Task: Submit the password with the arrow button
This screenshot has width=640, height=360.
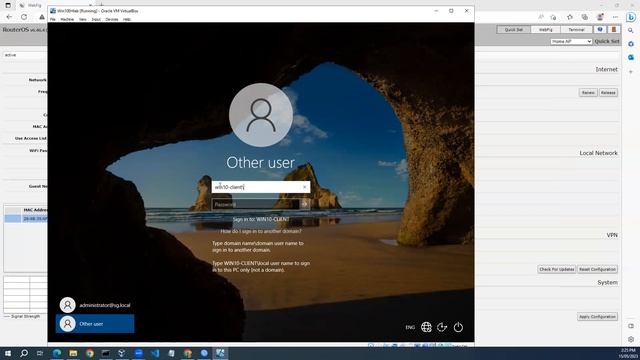Action: pyautogui.click(x=304, y=204)
